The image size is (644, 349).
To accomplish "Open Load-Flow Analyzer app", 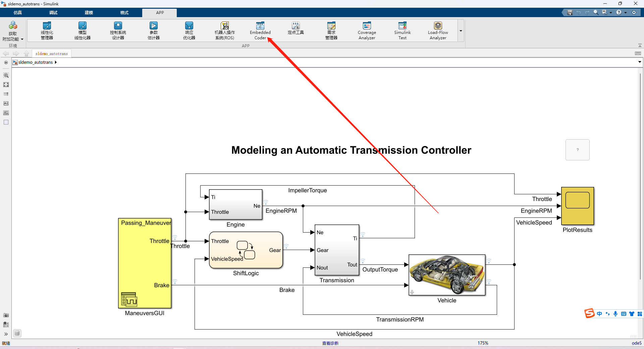I will (438, 31).
